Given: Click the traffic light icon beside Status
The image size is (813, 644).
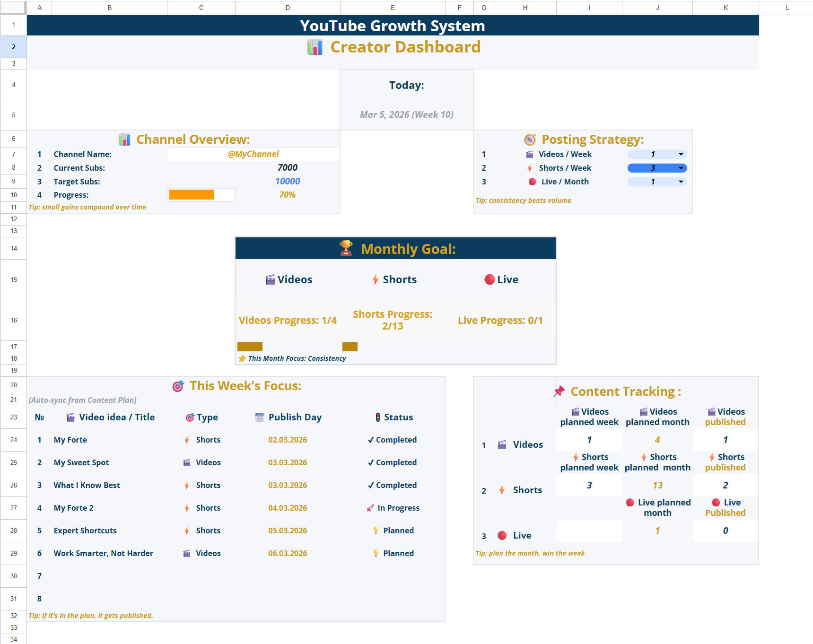Looking at the screenshot, I should (377, 417).
